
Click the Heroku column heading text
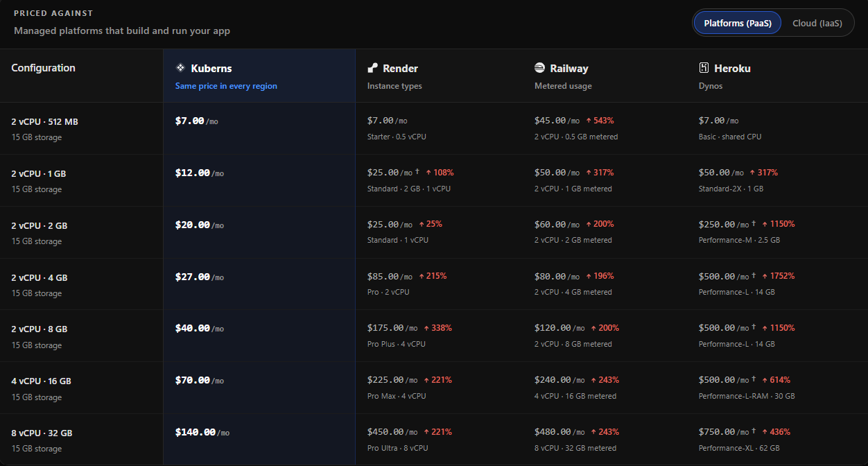coord(733,69)
